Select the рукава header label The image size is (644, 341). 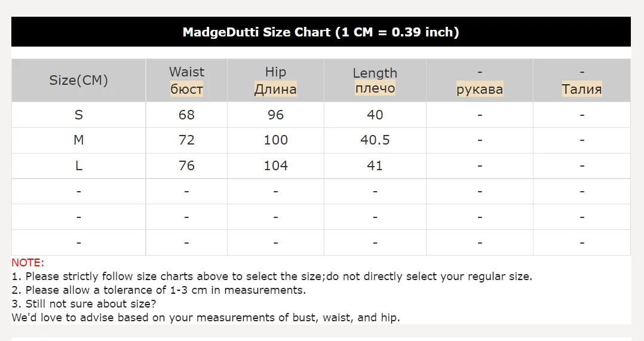coord(480,90)
